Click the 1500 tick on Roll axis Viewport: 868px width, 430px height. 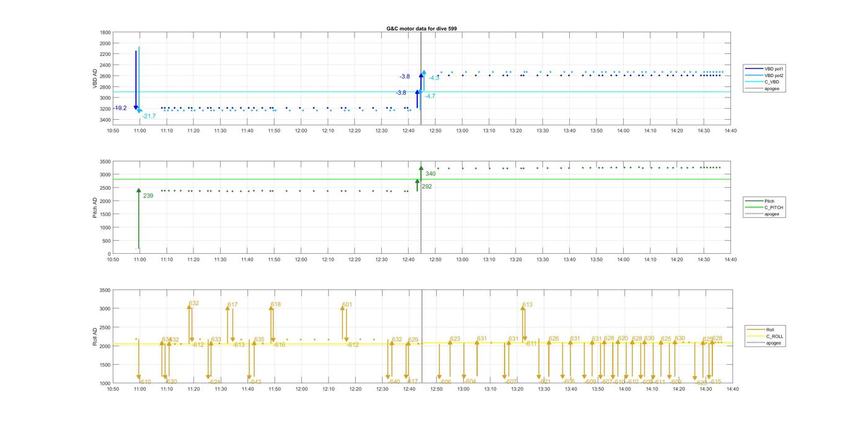point(105,365)
